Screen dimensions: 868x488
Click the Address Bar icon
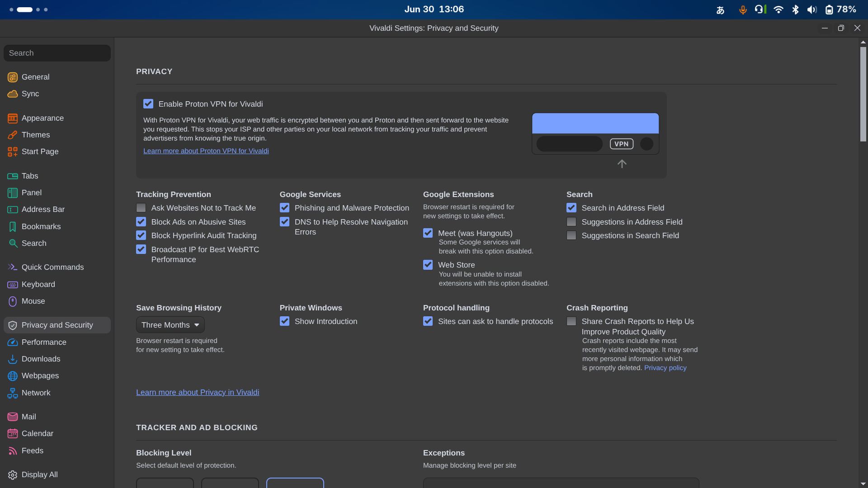[13, 210]
